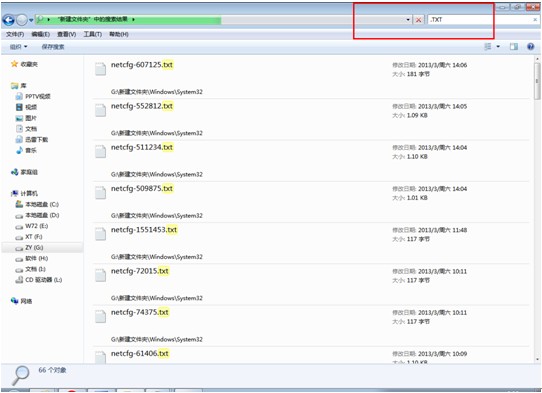Go forward with the Forward arrow button
This screenshot has height=393, width=542.
tap(21, 20)
